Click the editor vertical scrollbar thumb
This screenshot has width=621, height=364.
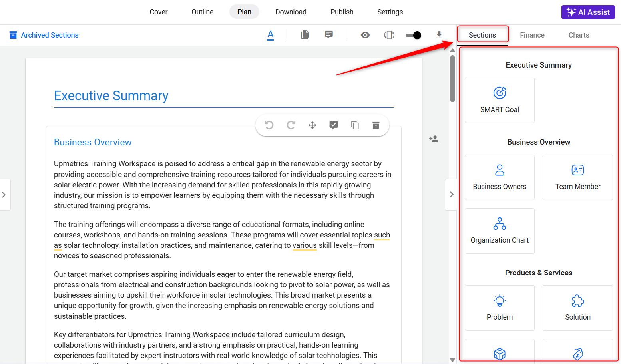click(452, 79)
